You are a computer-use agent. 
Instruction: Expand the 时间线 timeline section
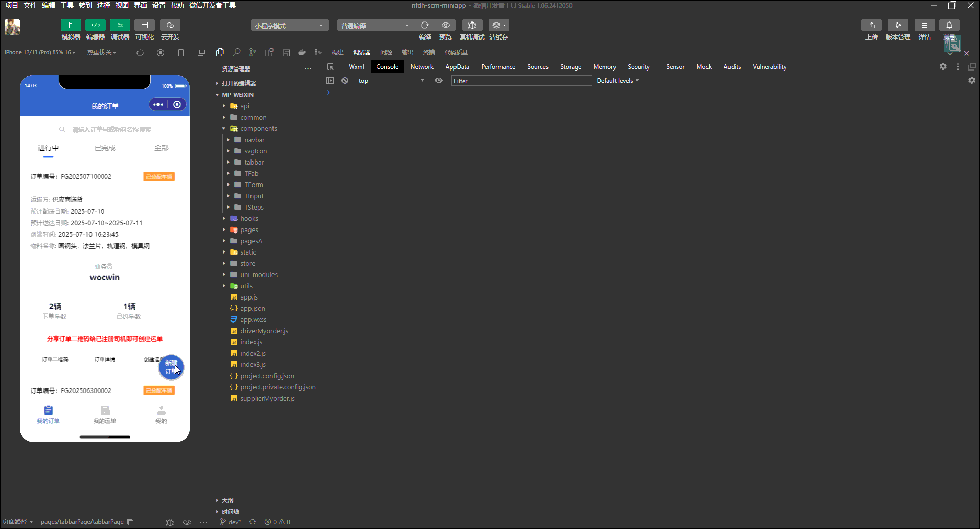click(230, 512)
